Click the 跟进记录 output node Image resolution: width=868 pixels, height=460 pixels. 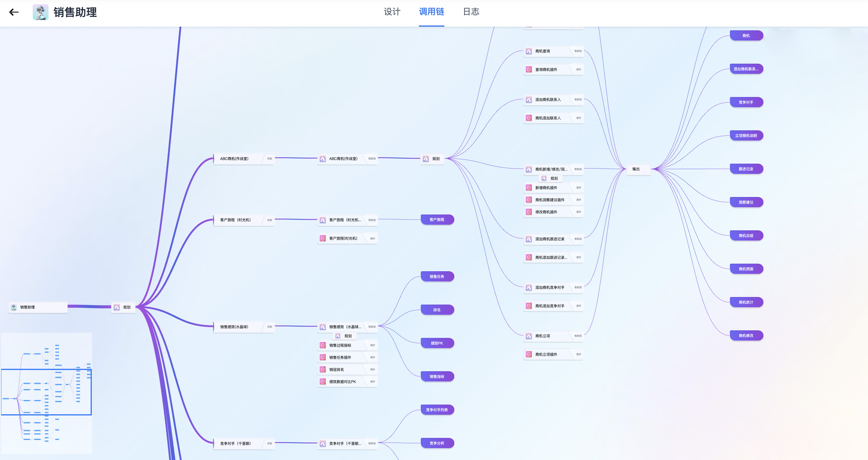point(746,169)
